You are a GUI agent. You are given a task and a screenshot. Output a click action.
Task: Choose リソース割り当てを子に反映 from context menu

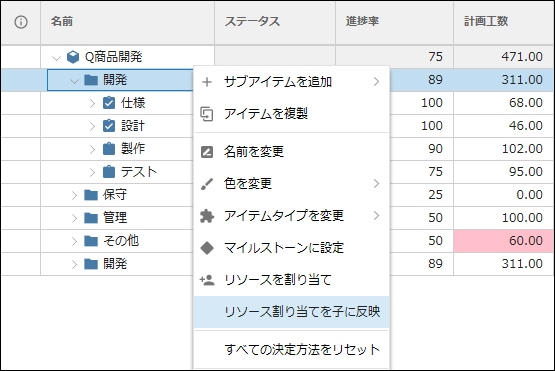click(292, 312)
